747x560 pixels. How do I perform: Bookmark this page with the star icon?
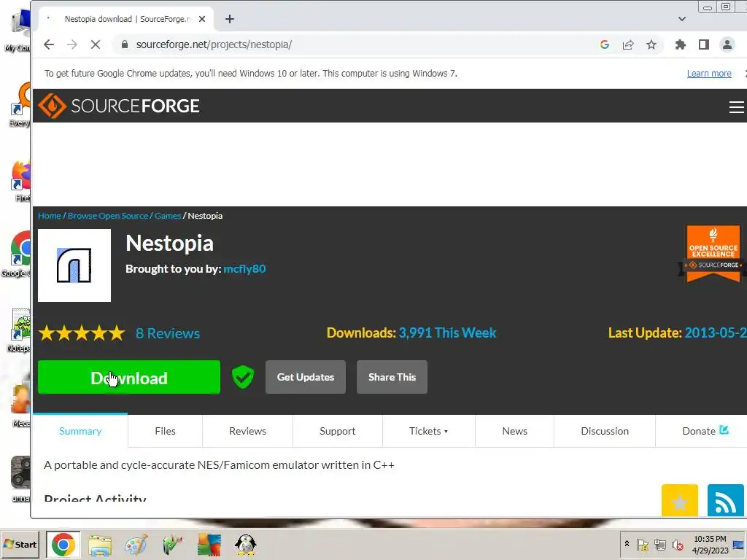tap(651, 44)
